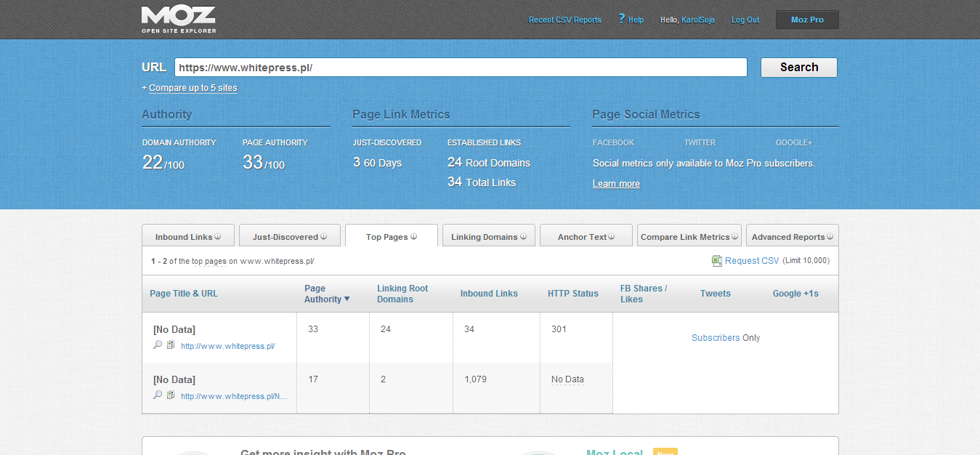Screen dimensions: 980x455
Task: Click the Moz Pro button in header
Action: click(807, 20)
